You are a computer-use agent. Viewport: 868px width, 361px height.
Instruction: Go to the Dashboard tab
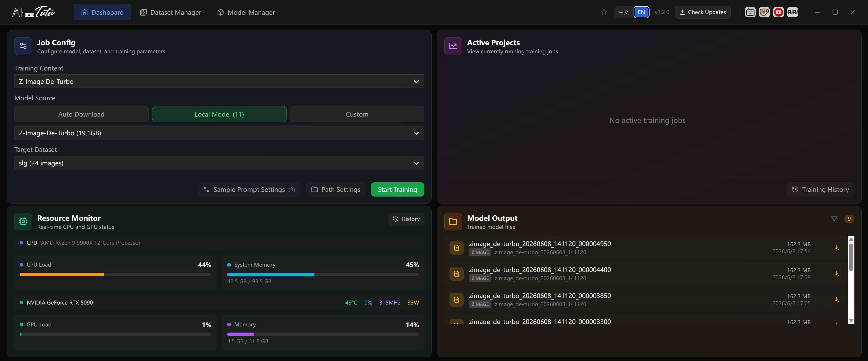[102, 12]
